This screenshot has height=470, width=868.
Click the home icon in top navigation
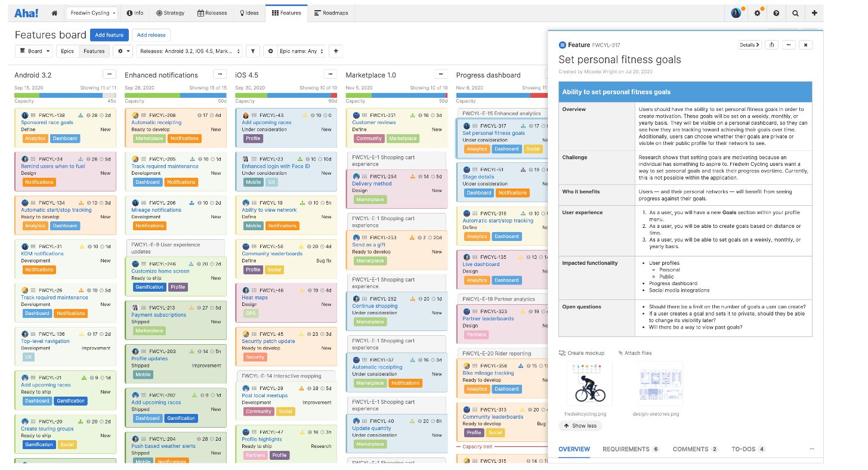(54, 13)
